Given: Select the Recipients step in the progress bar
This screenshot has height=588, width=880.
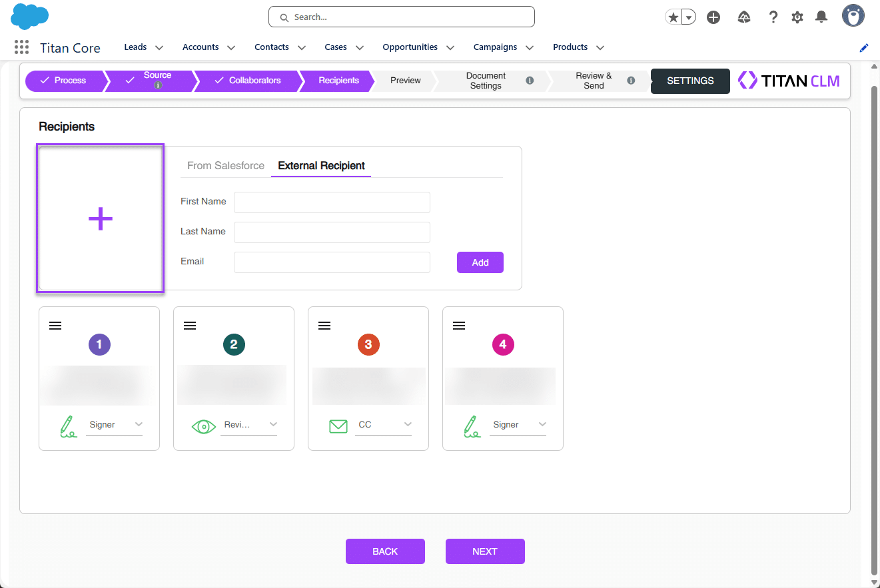Looking at the screenshot, I should [337, 80].
